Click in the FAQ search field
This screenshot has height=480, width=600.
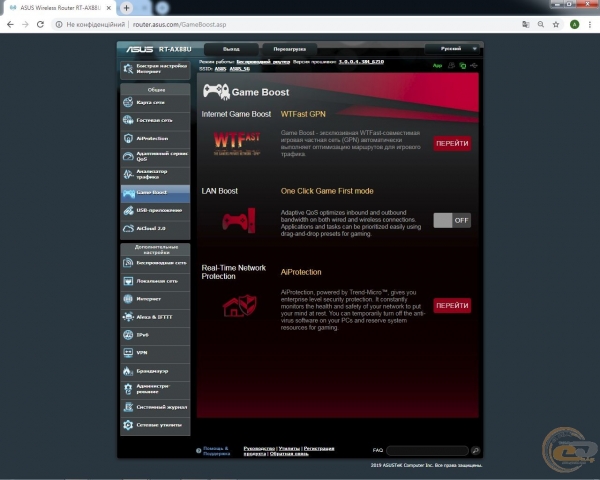(x=427, y=451)
